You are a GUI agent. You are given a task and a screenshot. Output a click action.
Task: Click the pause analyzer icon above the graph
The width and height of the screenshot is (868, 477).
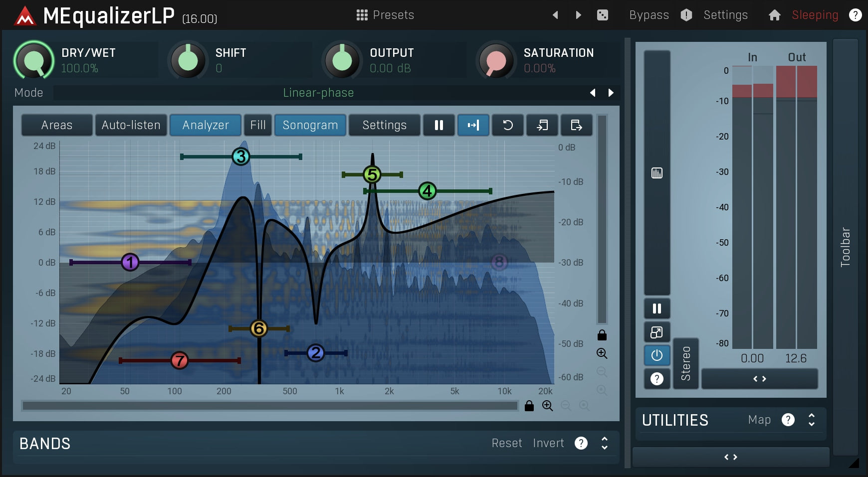coord(439,125)
